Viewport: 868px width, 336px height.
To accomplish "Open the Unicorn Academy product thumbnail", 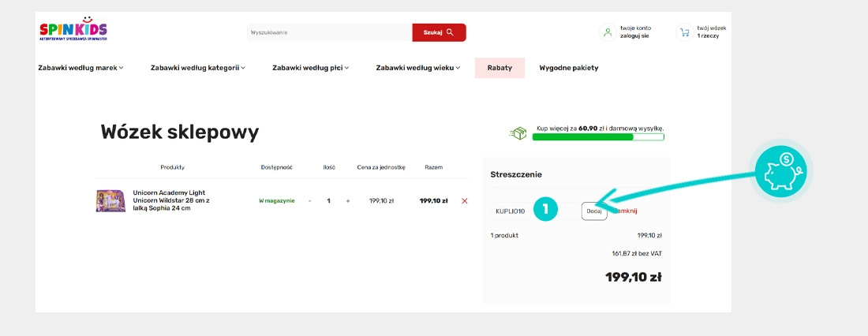I will click(110, 201).
